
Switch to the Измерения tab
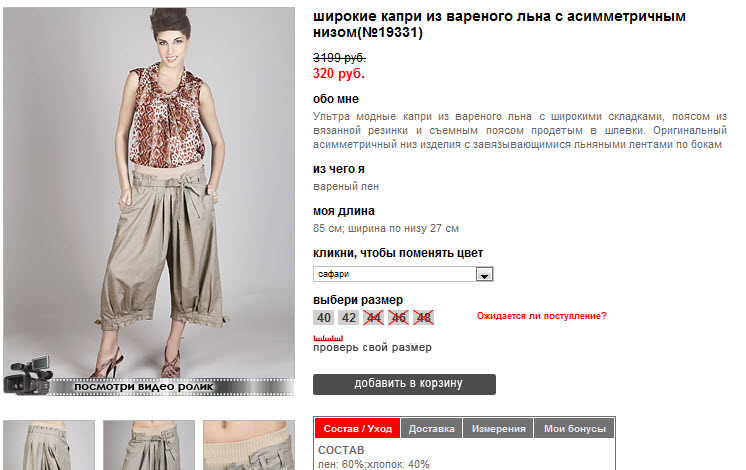pos(499,429)
